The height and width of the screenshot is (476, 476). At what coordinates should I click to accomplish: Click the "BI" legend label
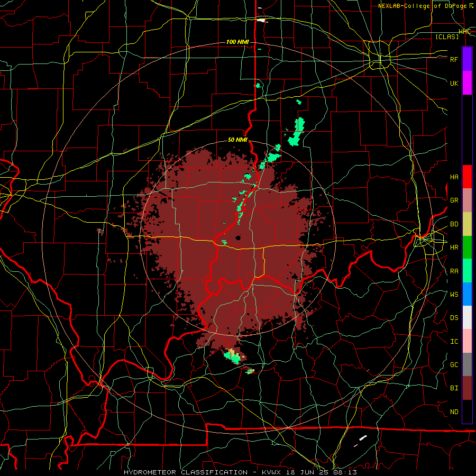pos(454,388)
